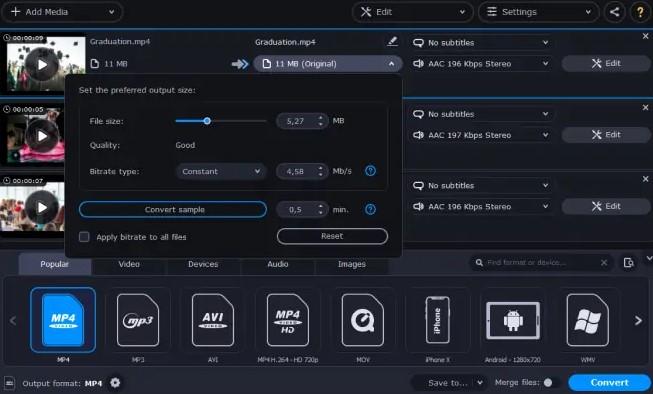Image resolution: width=653 pixels, height=394 pixels.
Task: Click Edit button for Graduation.mp4 row
Action: (x=606, y=63)
